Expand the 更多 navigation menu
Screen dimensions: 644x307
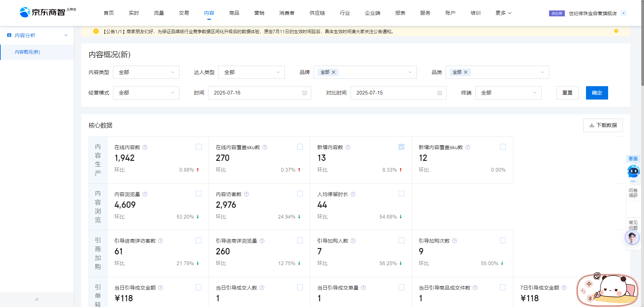click(x=503, y=13)
